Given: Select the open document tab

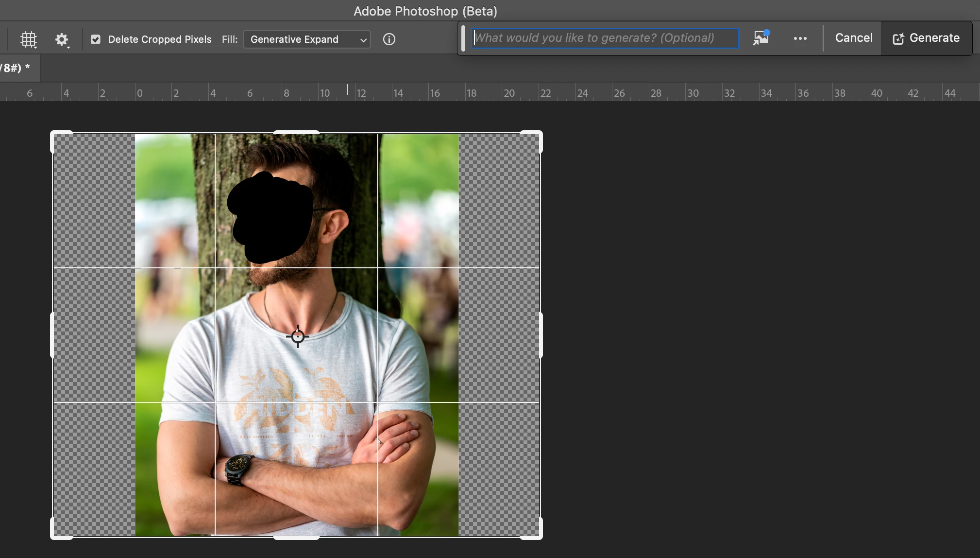Looking at the screenshot, I should 17,68.
